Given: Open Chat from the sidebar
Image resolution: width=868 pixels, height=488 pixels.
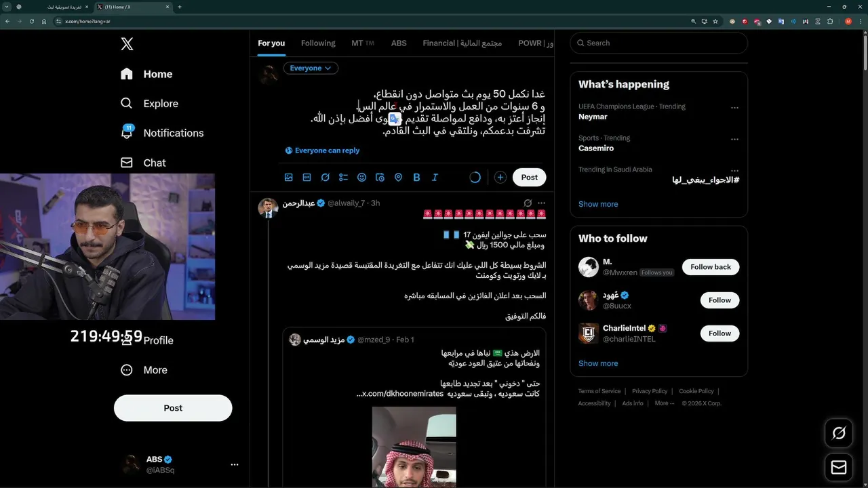Looking at the screenshot, I should (143, 163).
